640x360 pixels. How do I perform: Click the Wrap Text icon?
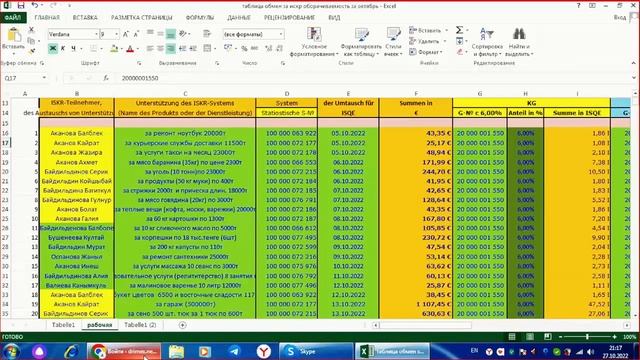point(207,33)
